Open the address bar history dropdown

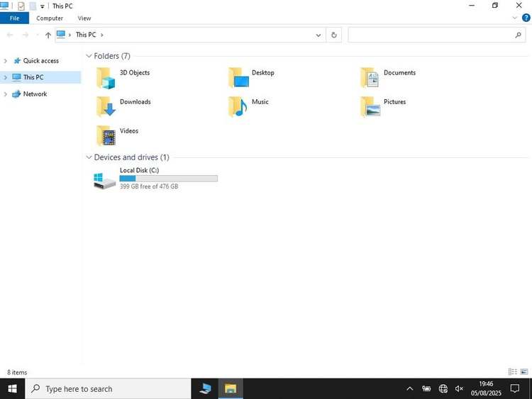[x=318, y=35]
